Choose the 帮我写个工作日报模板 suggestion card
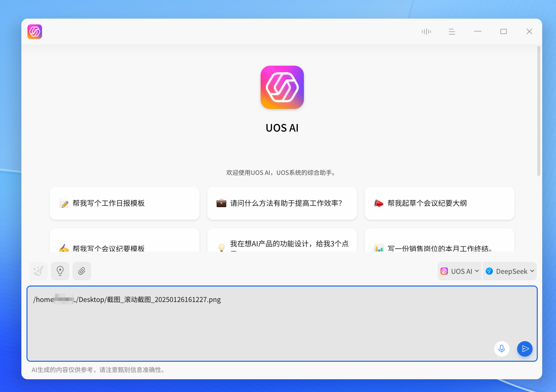556x392 pixels. tap(124, 203)
